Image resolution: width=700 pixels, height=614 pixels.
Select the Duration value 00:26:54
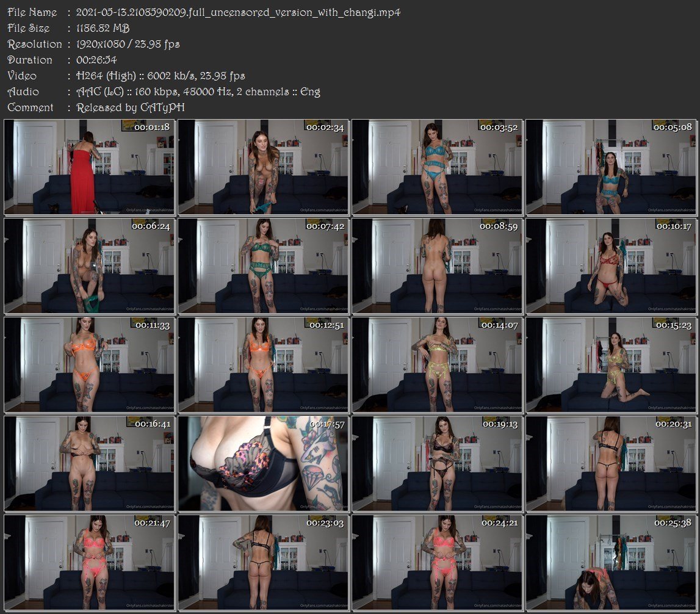click(x=96, y=60)
